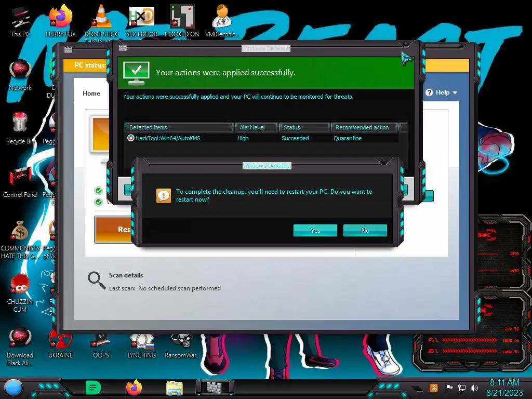Click the network tray icon

[x=462, y=388]
